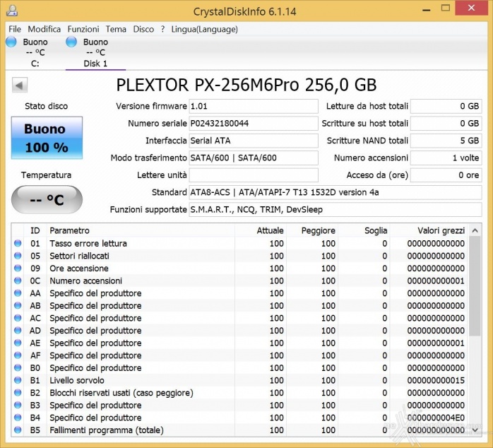
Task: Click the scrollbar up arrow
Action: (475, 230)
